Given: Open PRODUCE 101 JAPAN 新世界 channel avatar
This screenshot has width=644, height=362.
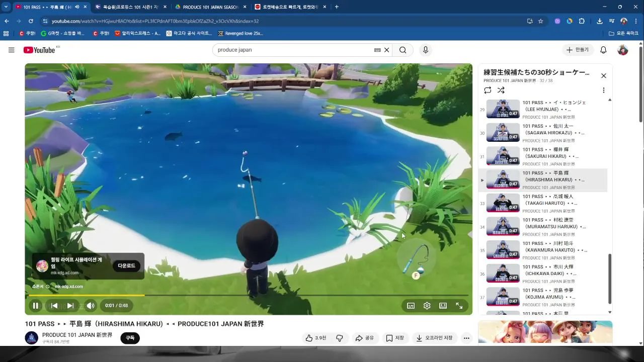Looking at the screenshot, I should point(32,338).
